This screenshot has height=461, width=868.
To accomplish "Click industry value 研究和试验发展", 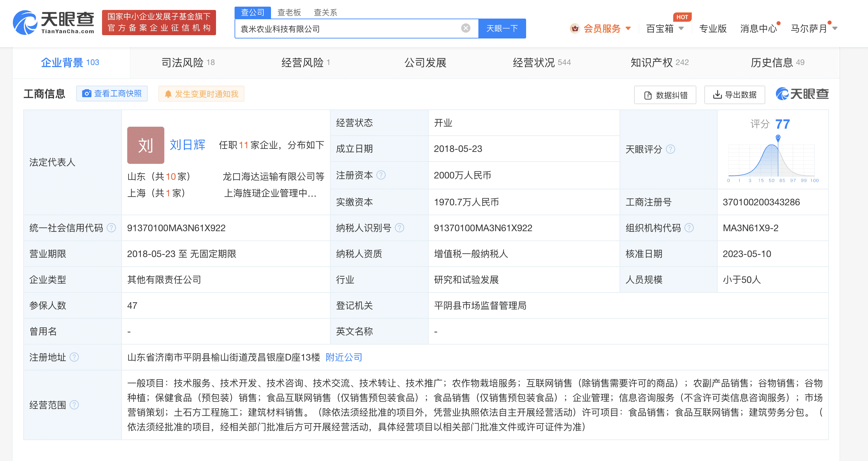I will tap(466, 280).
